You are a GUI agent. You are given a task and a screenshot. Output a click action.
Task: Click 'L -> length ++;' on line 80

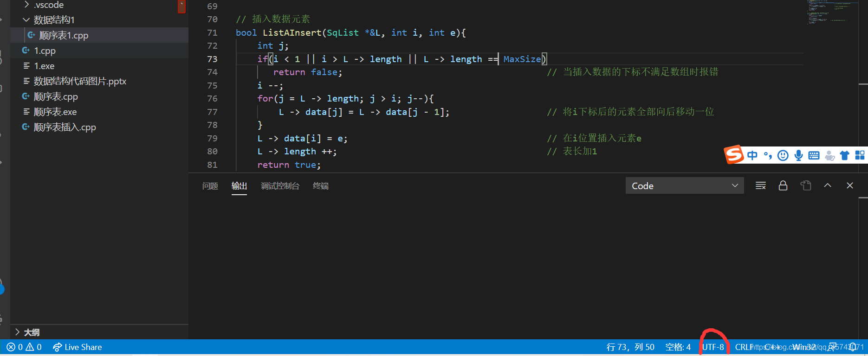297,151
